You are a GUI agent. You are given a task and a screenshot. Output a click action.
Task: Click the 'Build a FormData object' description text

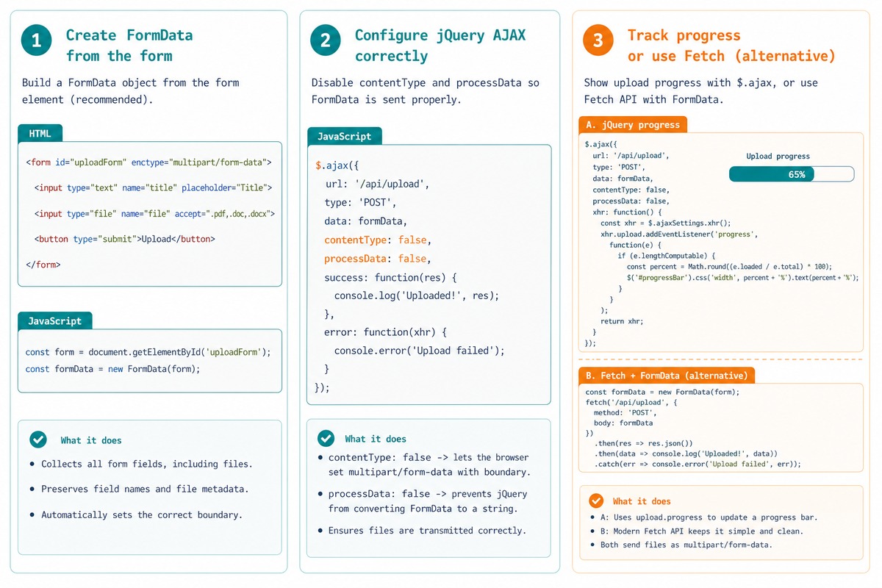coord(131,91)
